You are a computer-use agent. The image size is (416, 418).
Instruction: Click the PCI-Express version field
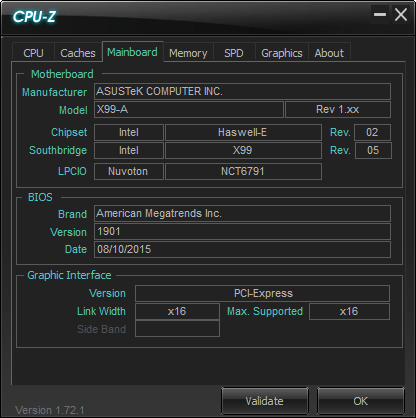click(x=262, y=293)
